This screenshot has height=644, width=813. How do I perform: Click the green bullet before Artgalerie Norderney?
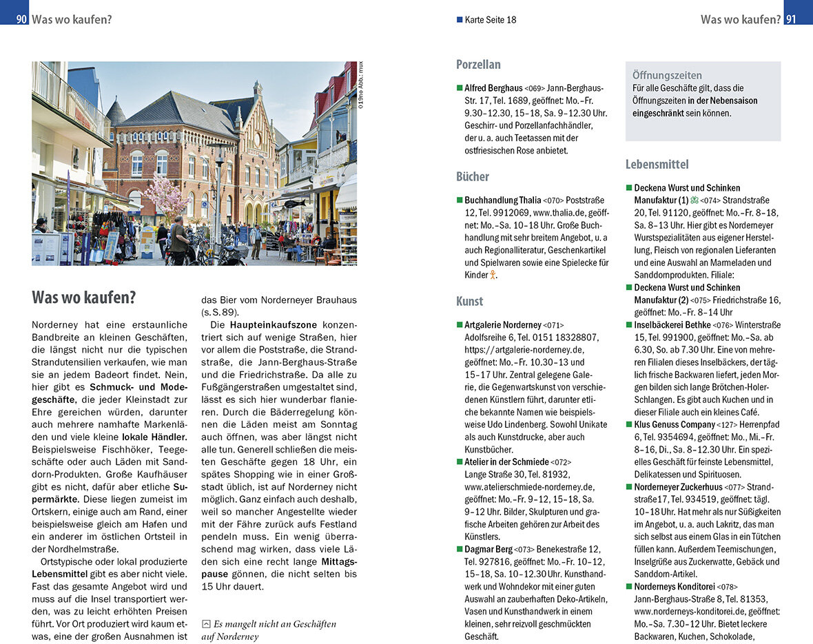[x=460, y=325]
